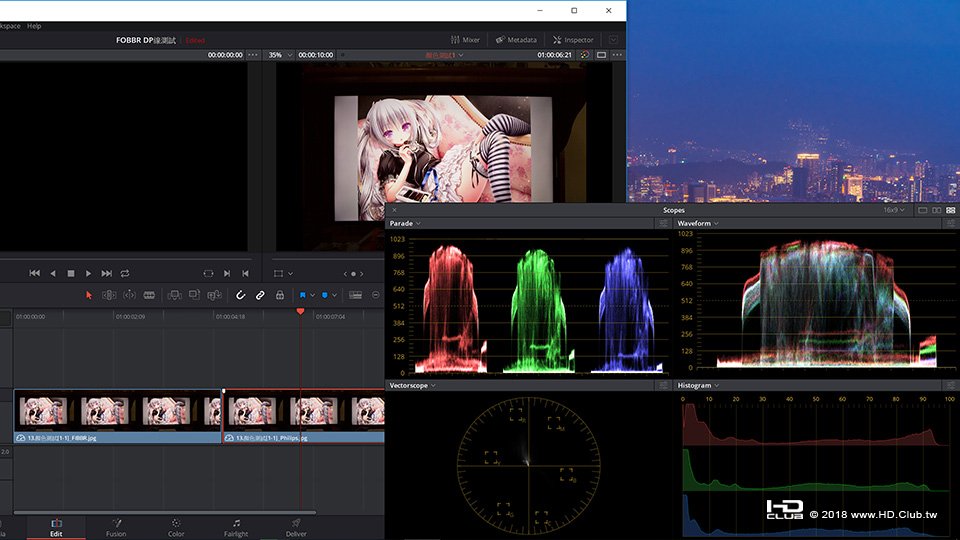Click the timeline zoom out minus slider button

(376, 295)
